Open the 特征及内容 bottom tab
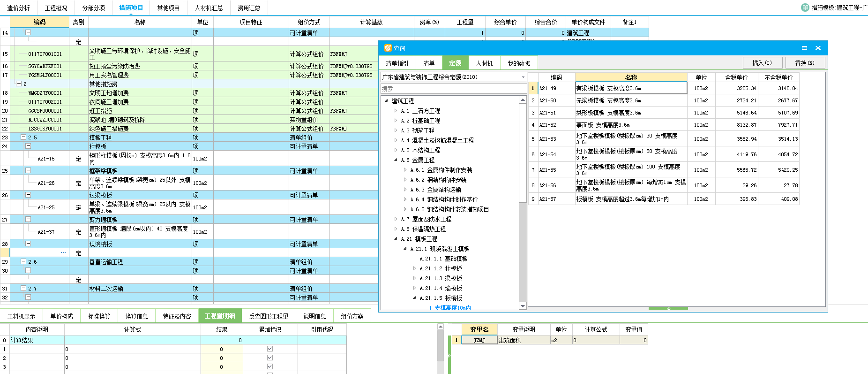 click(x=177, y=316)
